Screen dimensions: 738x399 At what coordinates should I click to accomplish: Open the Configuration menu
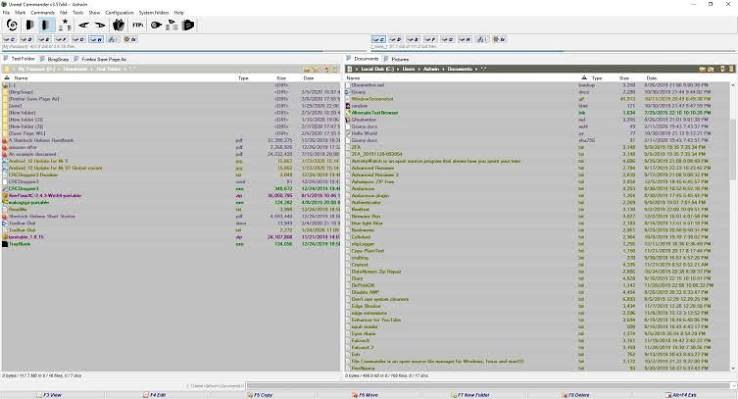coord(120,13)
